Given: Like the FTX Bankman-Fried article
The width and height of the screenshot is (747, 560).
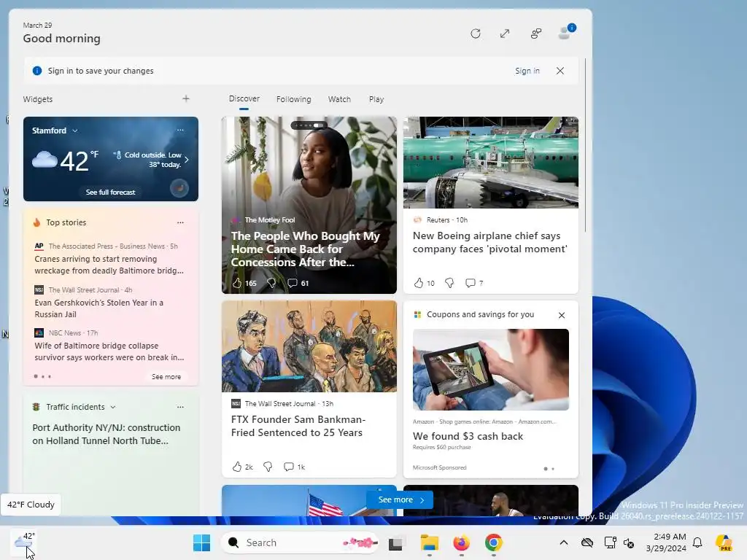Looking at the screenshot, I should click(237, 467).
